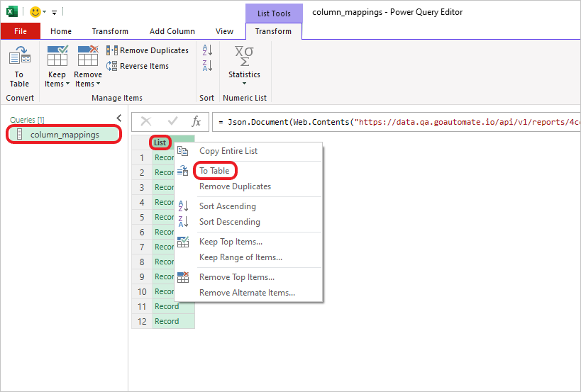Choose Remove Alternate Items... from the context menu
This screenshot has height=392, width=581.
point(247,293)
